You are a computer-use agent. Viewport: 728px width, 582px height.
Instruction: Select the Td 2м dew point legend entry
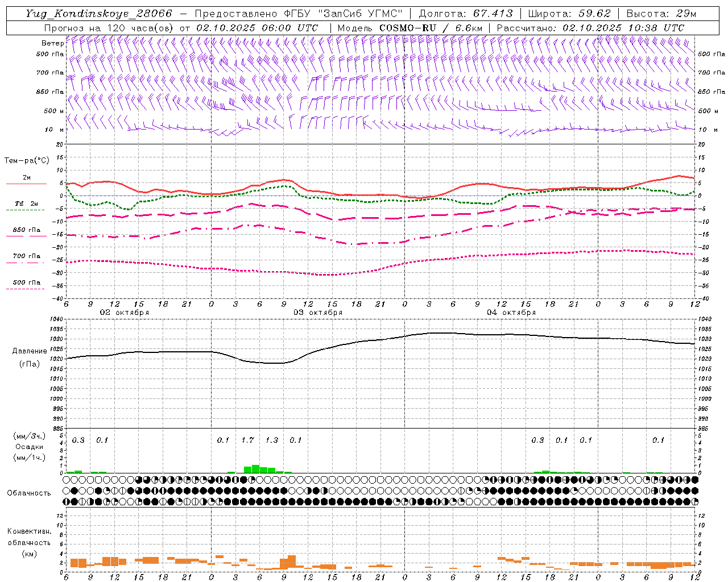pos(26,206)
